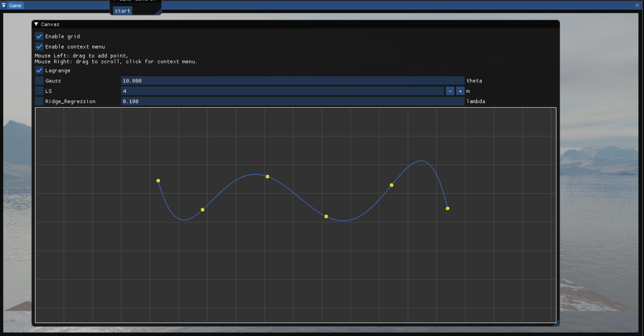Viewport: 644px width, 336px height.
Task: Click the resize grip beside start button
Action: (x=158, y=12)
